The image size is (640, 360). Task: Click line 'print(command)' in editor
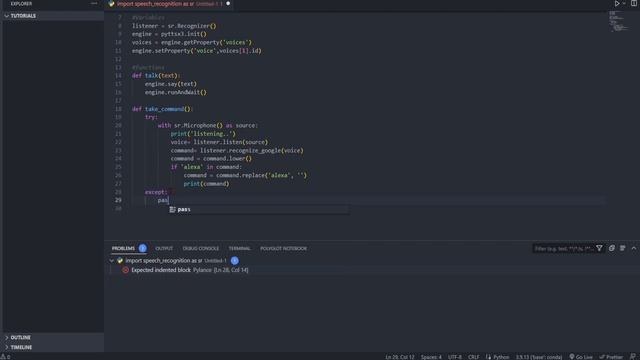[x=206, y=184]
